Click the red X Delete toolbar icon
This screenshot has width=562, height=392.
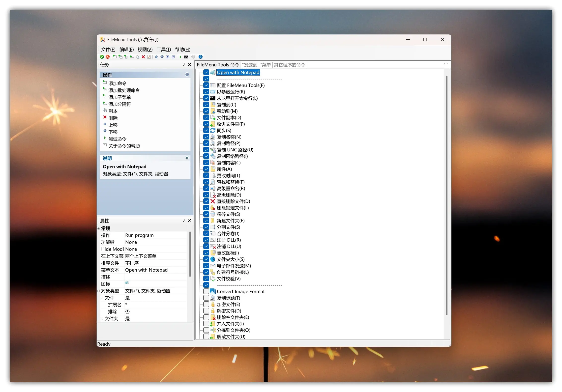pos(143,57)
